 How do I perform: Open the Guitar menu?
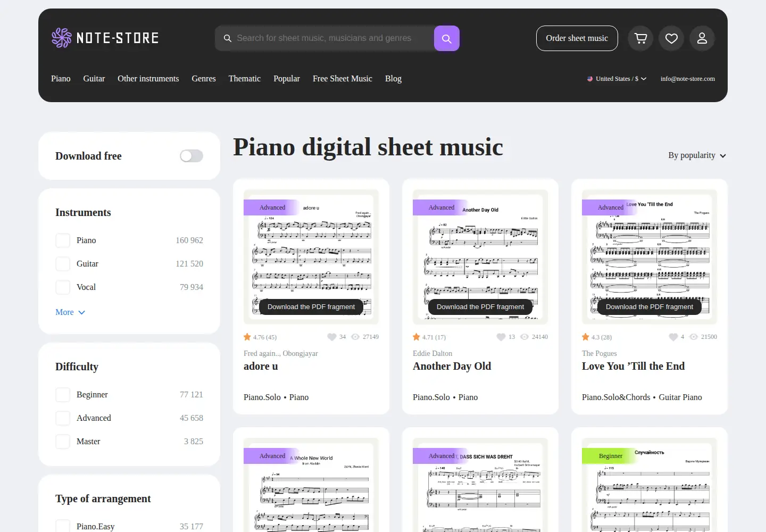click(94, 79)
